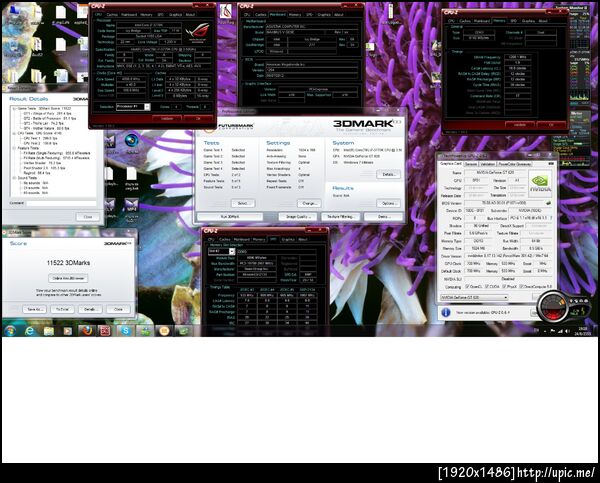
Task: Click Close in the Score window
Action: (x=118, y=309)
